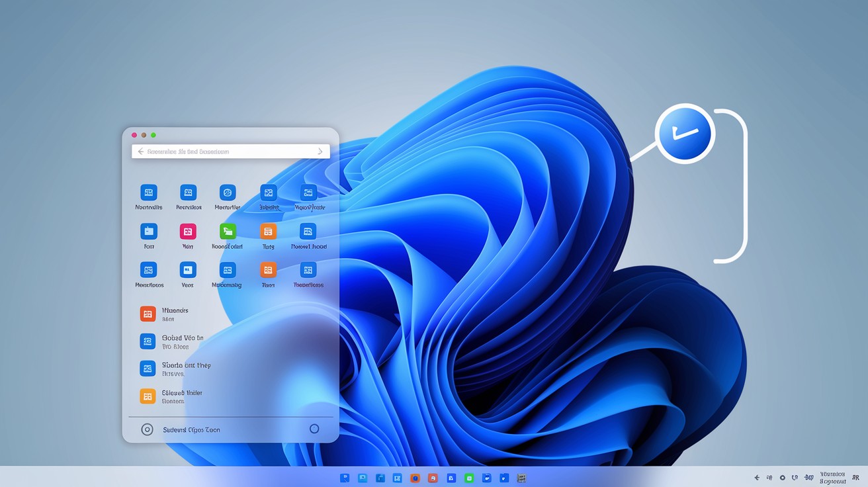Launch the top-left blue app in the grid
Screen dimensions: 868x487
point(148,194)
